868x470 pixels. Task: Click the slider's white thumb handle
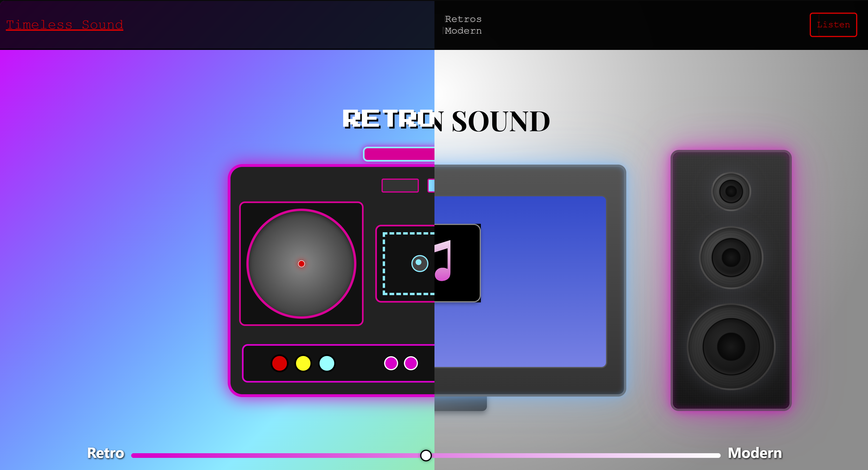point(426,455)
